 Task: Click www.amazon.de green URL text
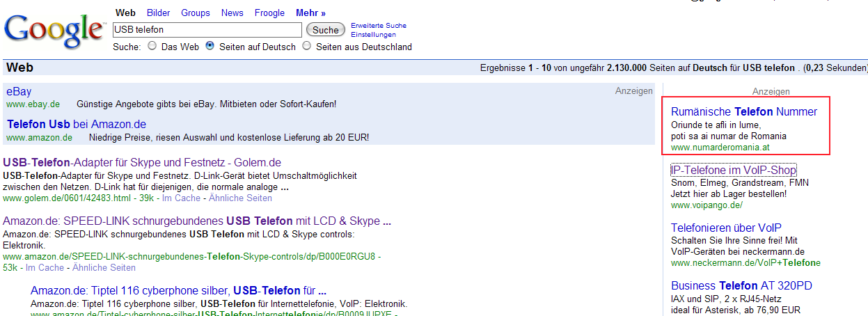(x=39, y=137)
